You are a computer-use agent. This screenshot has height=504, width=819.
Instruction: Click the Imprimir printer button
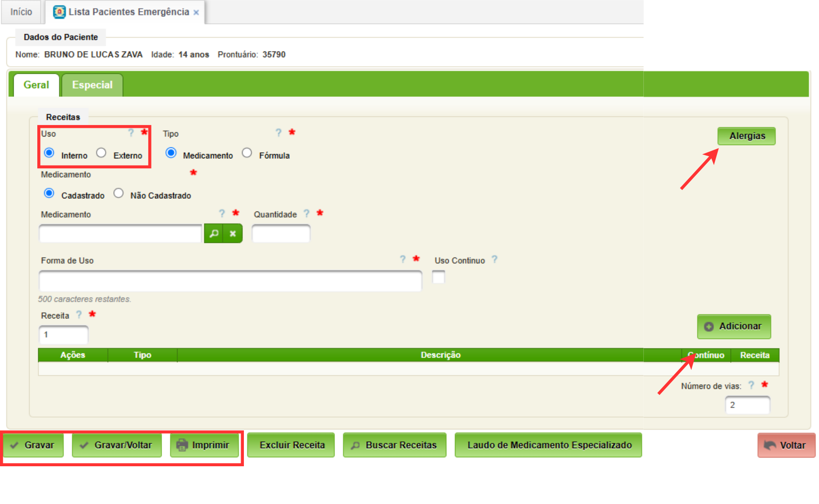tap(204, 445)
